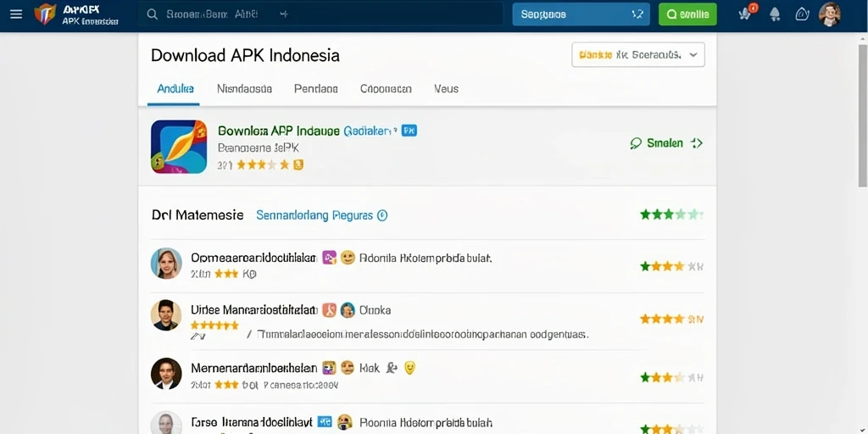Open the last reviewer's gray avatar

point(166,423)
